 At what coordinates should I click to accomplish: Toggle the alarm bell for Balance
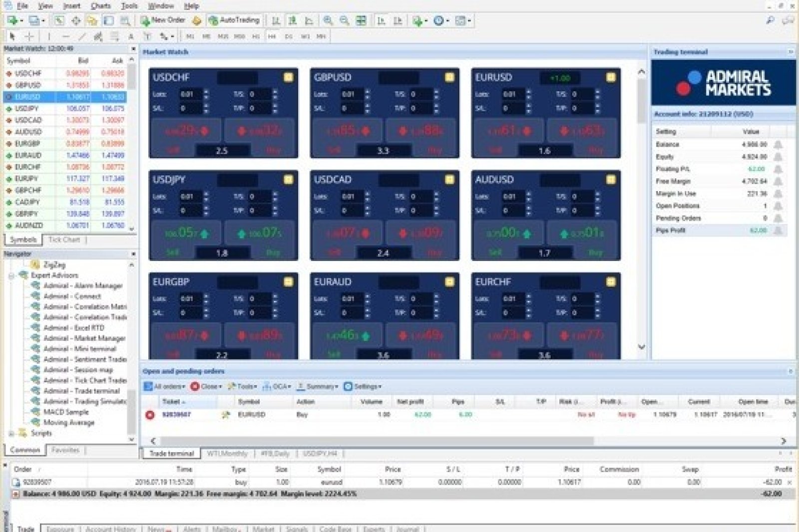pyautogui.click(x=778, y=145)
